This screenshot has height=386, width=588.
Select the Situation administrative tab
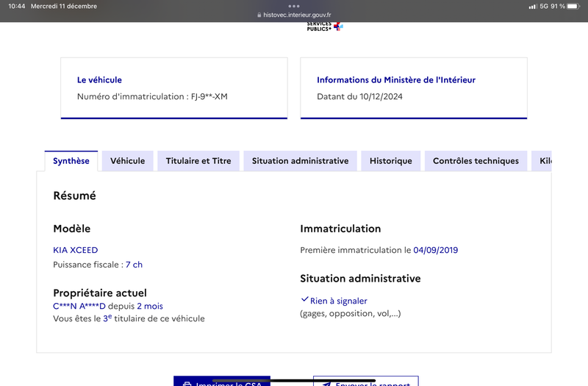[300, 161]
